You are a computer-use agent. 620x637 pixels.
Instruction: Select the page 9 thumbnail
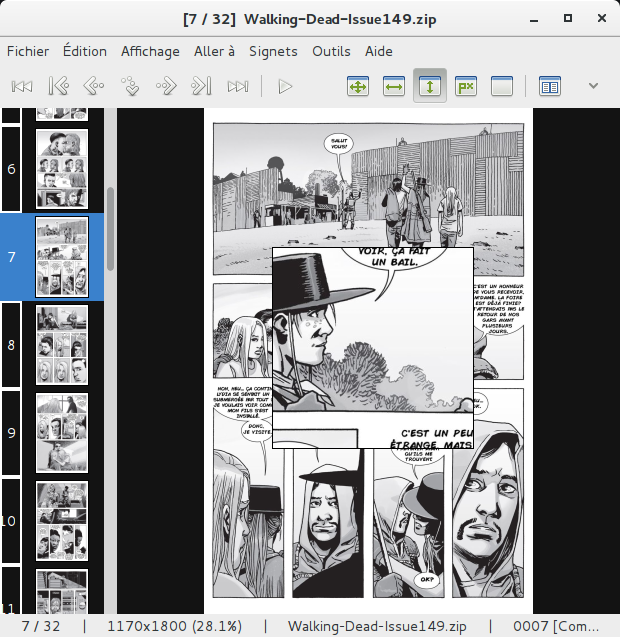(x=62, y=433)
